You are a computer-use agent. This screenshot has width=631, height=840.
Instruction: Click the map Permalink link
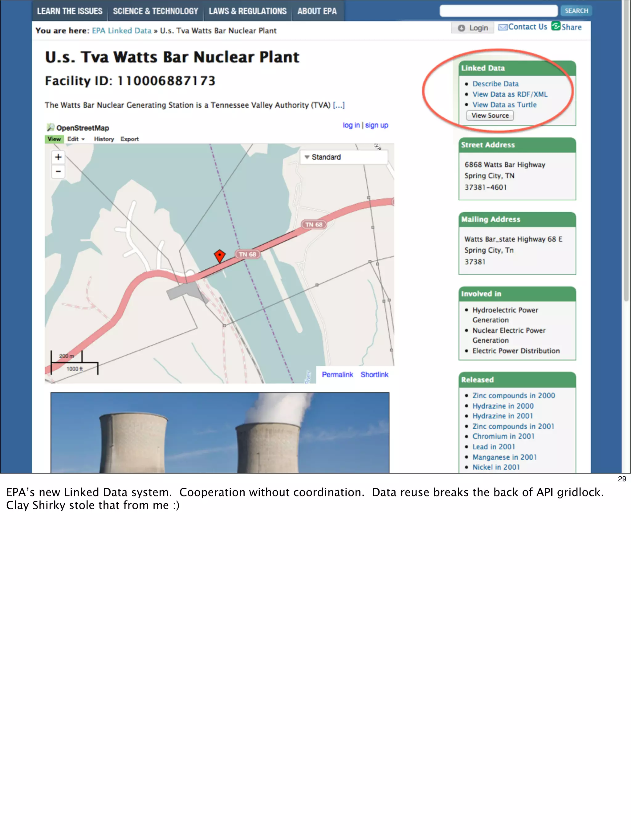(x=337, y=374)
